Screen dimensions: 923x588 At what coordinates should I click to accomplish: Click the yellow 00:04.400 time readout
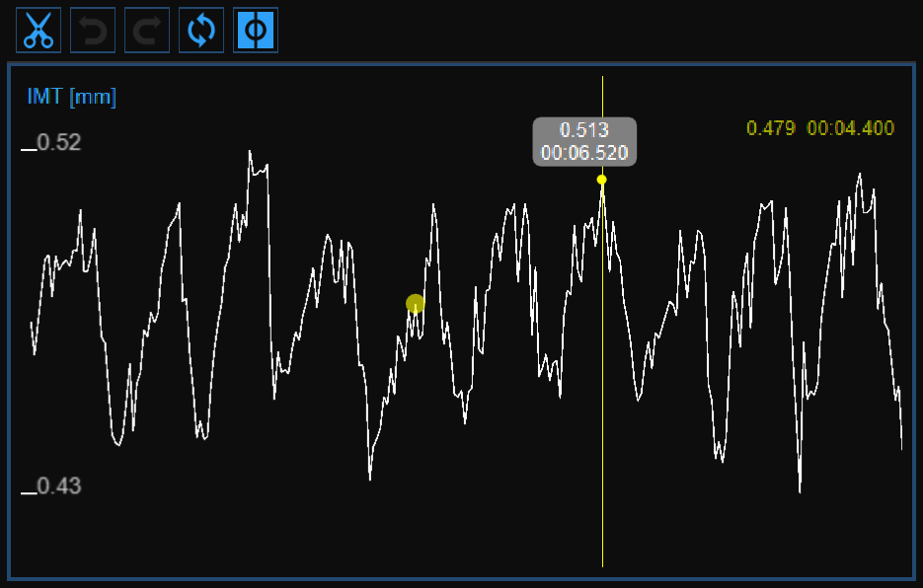(x=850, y=128)
